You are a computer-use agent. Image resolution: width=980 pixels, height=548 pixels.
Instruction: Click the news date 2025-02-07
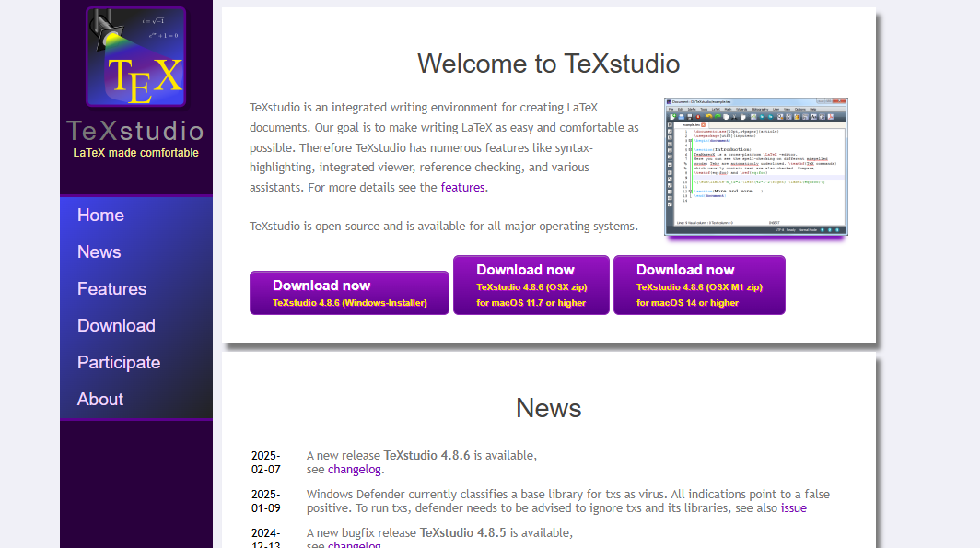click(265, 462)
